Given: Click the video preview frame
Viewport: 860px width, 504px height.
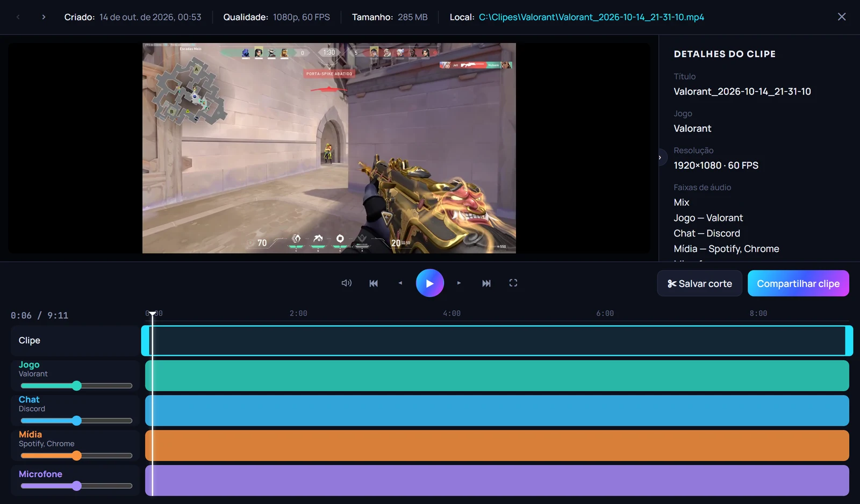Looking at the screenshot, I should click(x=329, y=148).
